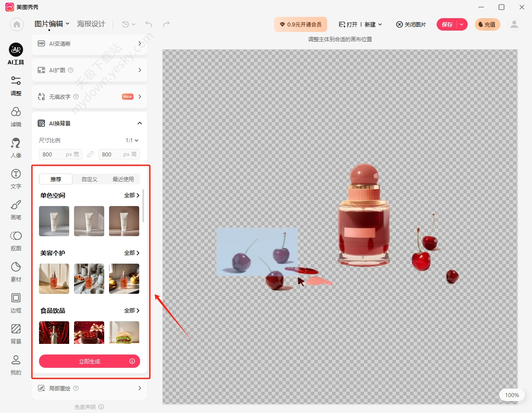This screenshot has height=413, width=532.
Task: Expand the AI扩图 panel
Action: click(90, 70)
